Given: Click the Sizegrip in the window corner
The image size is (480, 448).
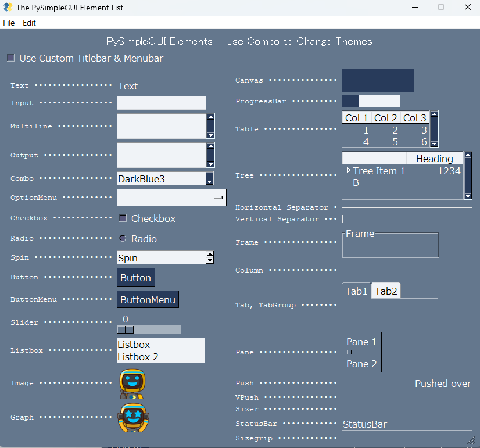Looking at the screenshot, I should pos(471,439).
